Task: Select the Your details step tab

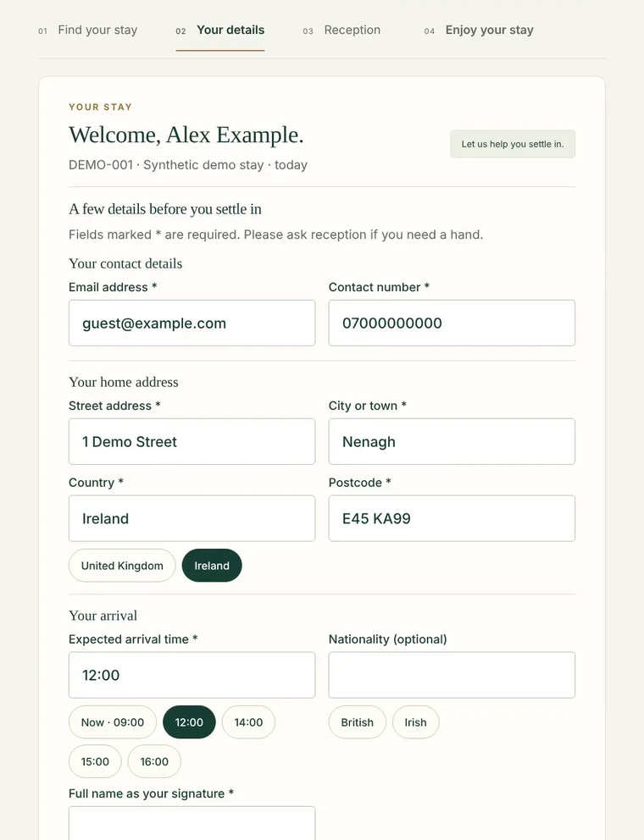Action: tap(219, 30)
